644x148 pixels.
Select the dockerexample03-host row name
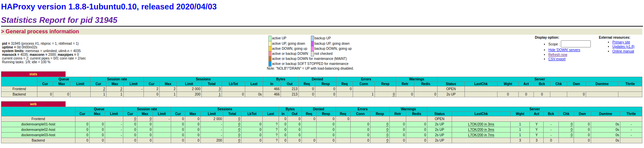(38, 135)
